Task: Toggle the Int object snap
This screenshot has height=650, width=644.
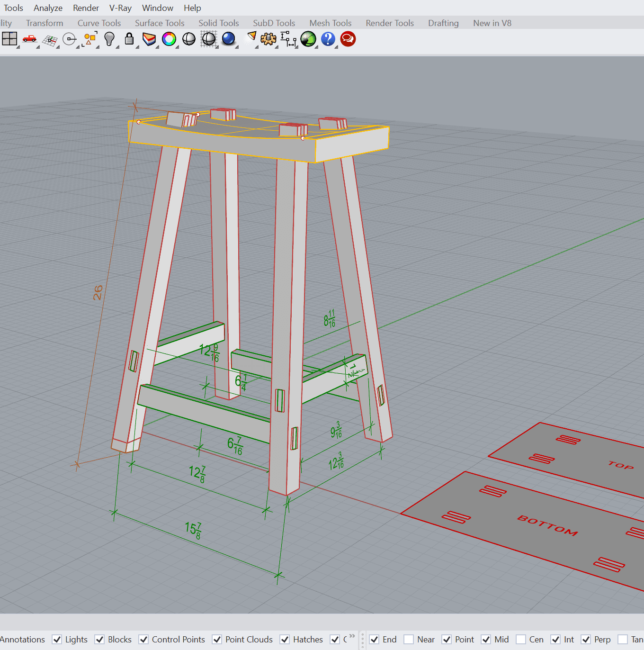Action: 555,640
